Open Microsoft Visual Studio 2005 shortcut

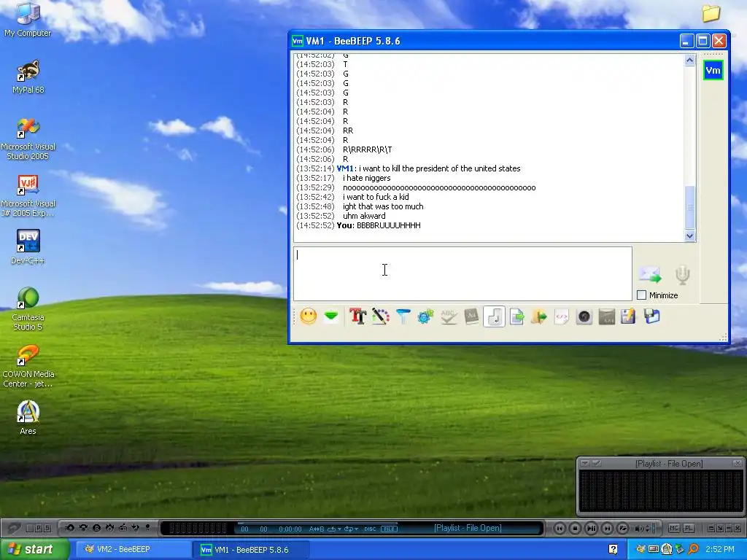click(x=28, y=138)
